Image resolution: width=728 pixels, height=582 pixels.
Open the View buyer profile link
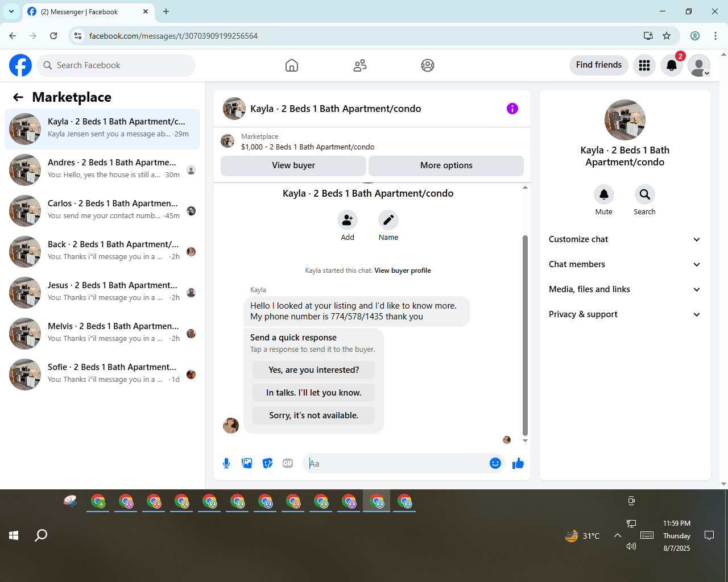coord(403,271)
